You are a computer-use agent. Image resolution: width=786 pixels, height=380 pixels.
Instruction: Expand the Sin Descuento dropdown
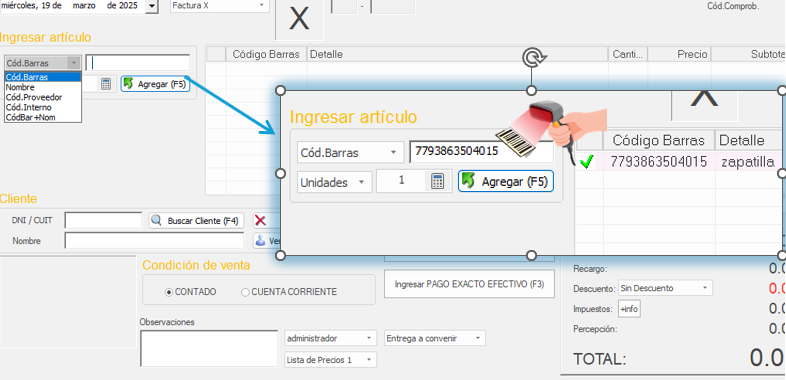click(665, 288)
